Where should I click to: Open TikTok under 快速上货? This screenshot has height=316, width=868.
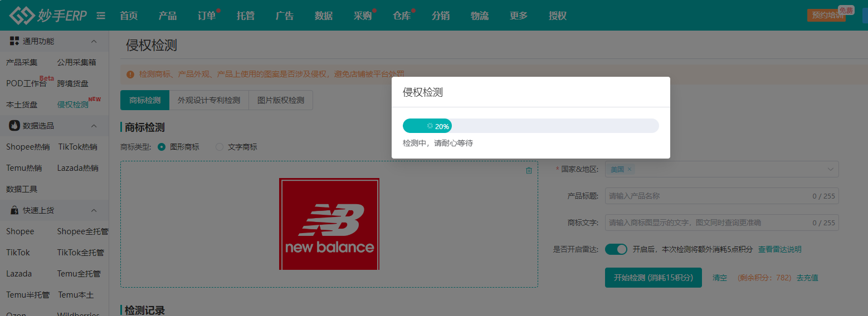[18, 253]
